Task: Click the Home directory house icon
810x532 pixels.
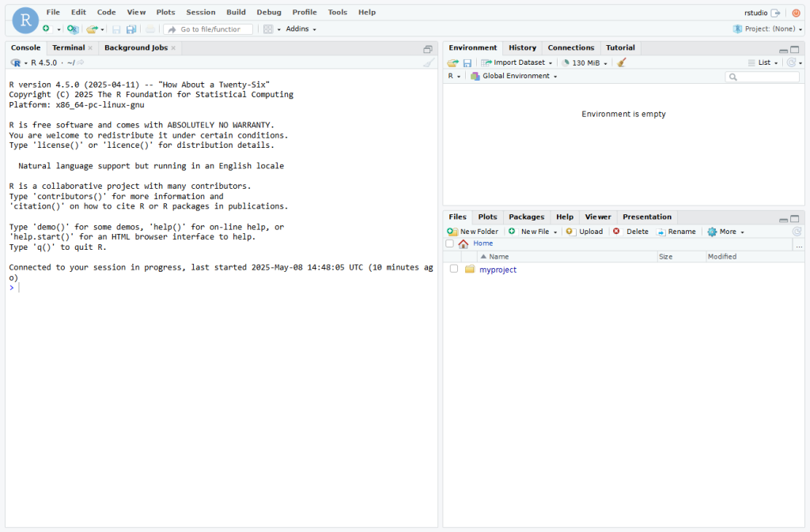Action: 464,243
